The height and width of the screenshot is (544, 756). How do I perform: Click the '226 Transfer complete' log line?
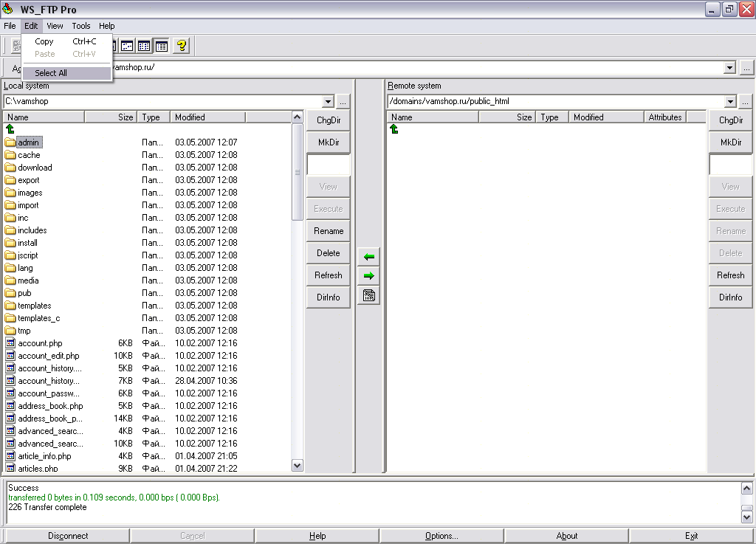pos(47,507)
